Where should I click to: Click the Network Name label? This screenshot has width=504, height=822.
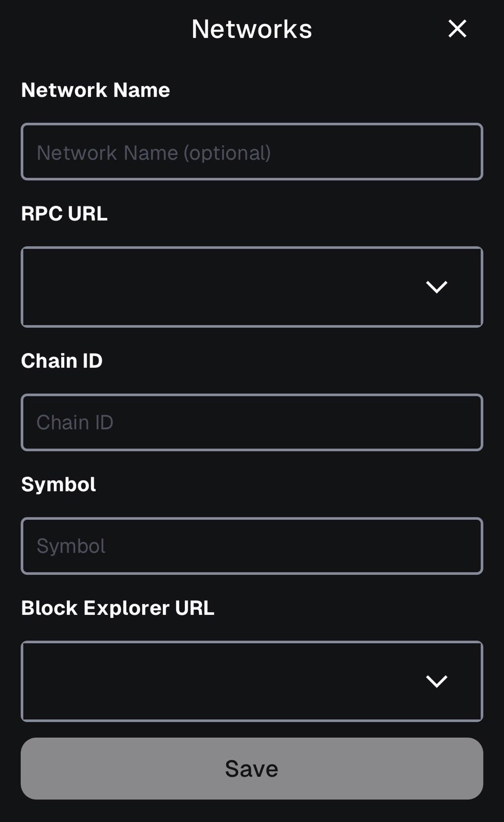tap(96, 90)
